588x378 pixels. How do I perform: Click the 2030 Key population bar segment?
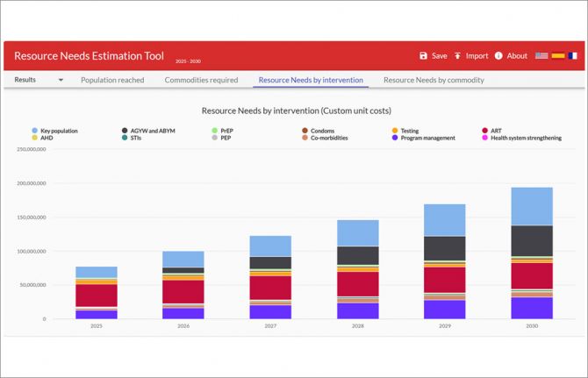point(532,206)
